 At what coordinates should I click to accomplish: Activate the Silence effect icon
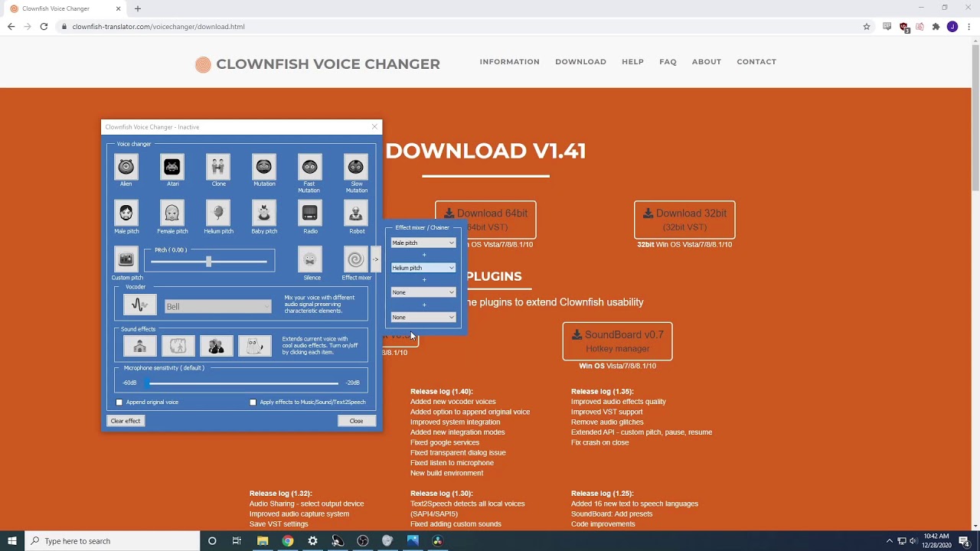coord(310,259)
